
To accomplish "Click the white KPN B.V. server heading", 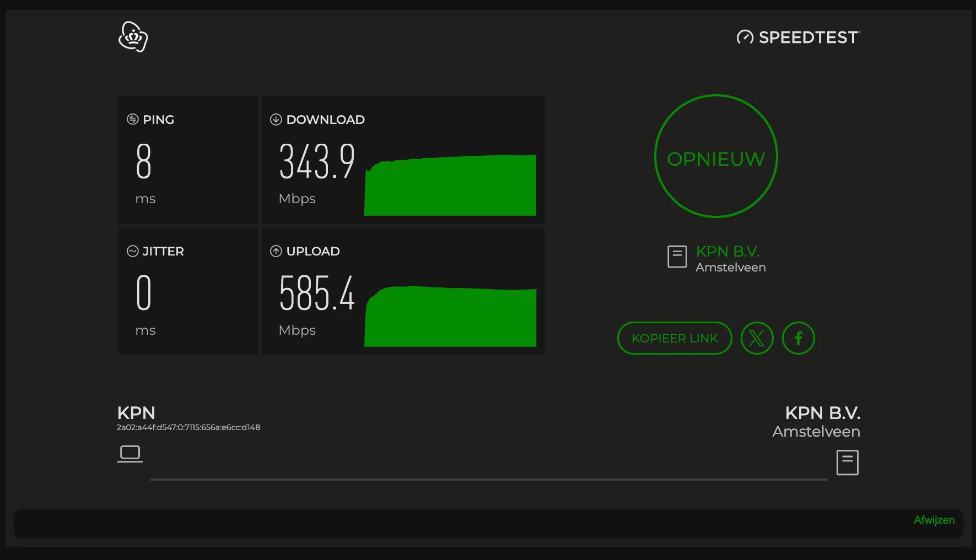I will [x=823, y=413].
